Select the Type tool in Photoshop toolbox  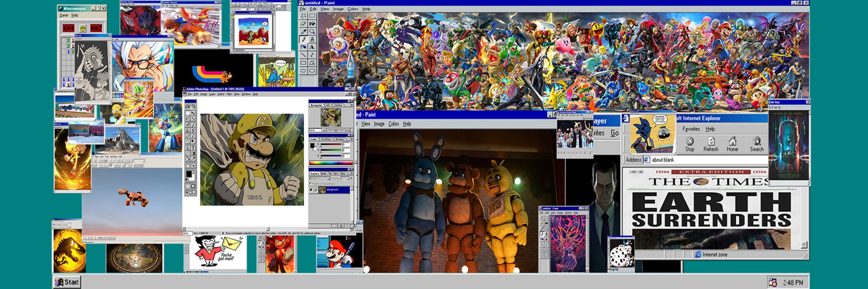193,148
